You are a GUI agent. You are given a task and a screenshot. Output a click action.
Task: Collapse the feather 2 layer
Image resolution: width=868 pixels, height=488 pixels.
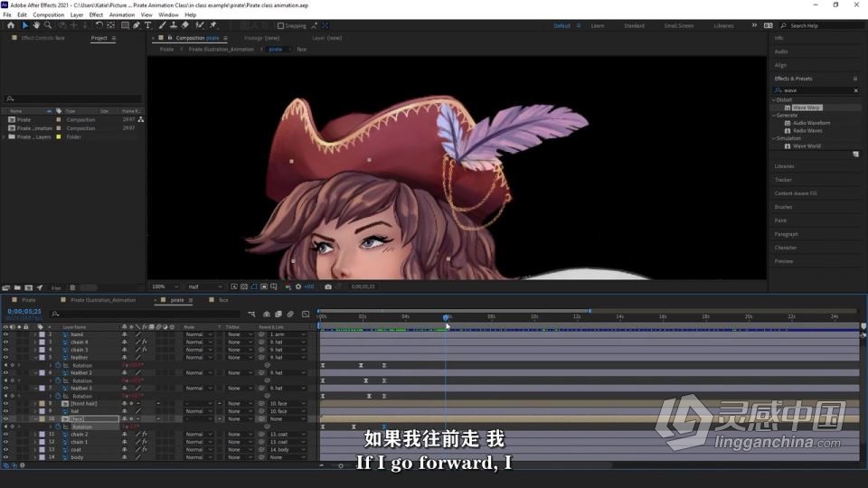pyautogui.click(x=35, y=373)
